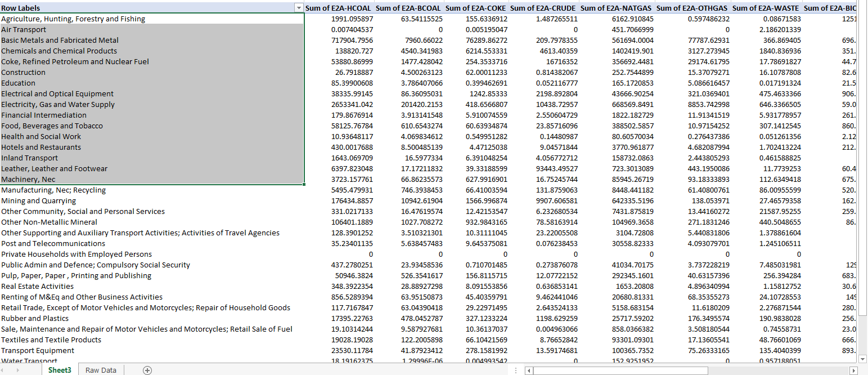Select Sum of E2A-WASTE column header

[x=766, y=8]
